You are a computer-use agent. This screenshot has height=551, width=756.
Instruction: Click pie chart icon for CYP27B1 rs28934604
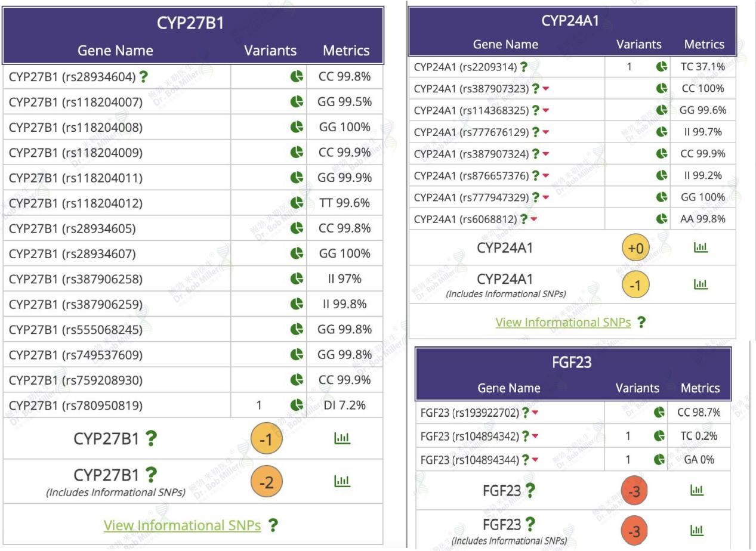pos(297,76)
